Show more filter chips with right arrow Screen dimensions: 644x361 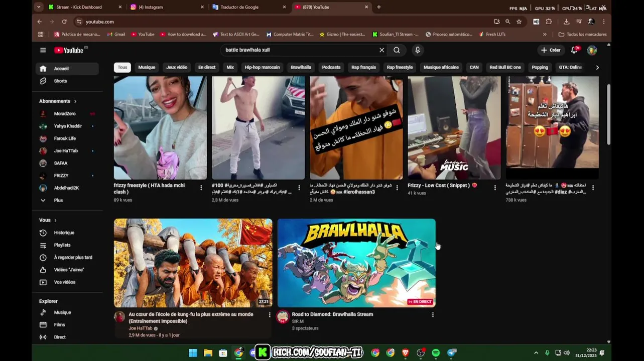[x=597, y=67]
